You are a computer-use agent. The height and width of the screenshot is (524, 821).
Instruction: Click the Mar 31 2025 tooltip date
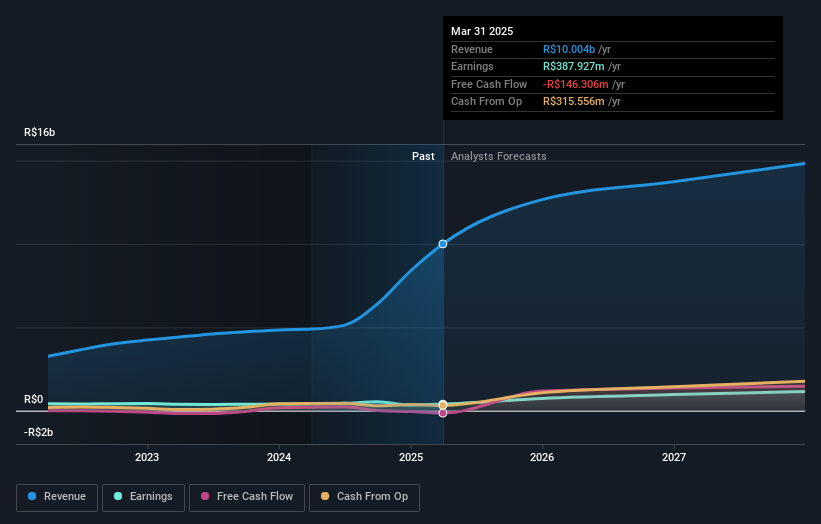pyautogui.click(x=482, y=31)
